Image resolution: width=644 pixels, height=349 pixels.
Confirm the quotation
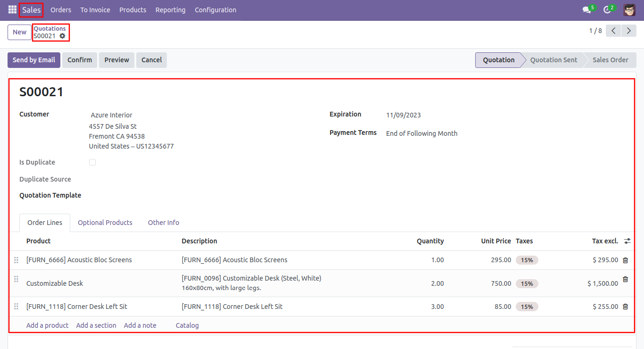pos(80,60)
